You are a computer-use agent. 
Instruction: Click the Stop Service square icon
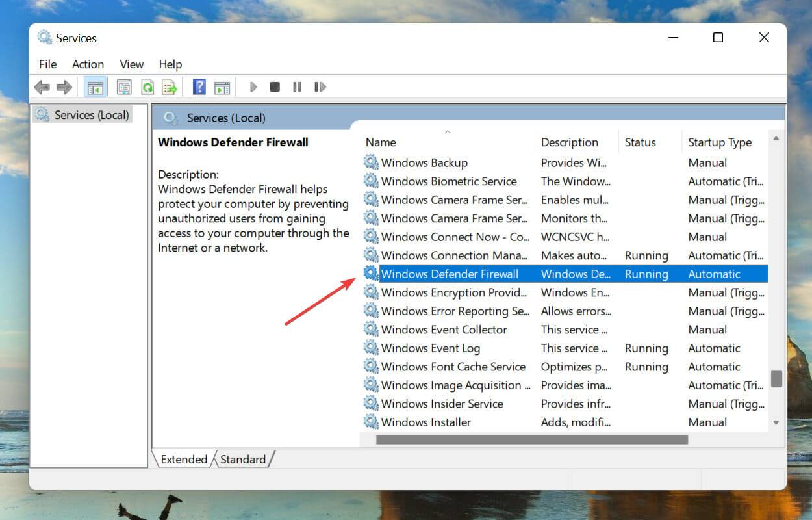tap(275, 86)
